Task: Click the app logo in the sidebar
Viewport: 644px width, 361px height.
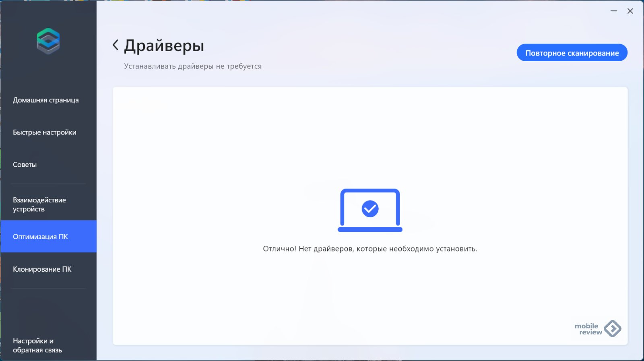Action: [x=48, y=41]
